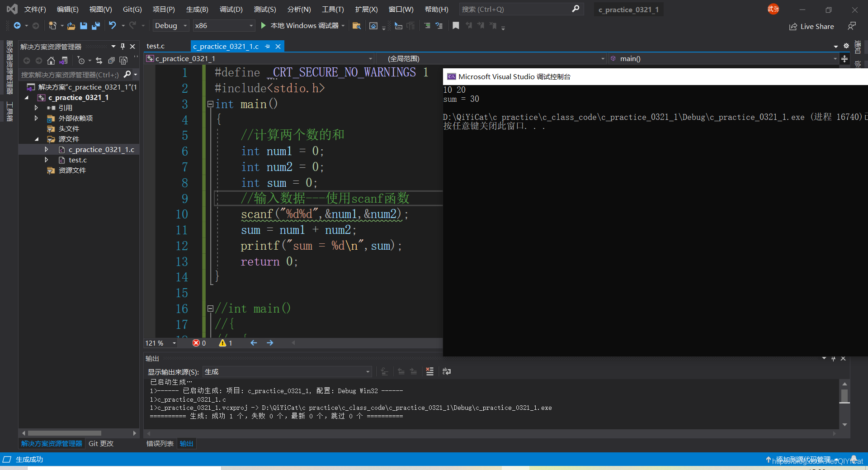Screen dimensions: 868x470
Task: Click the bookmark icon in the toolbar
Action: pos(456,26)
